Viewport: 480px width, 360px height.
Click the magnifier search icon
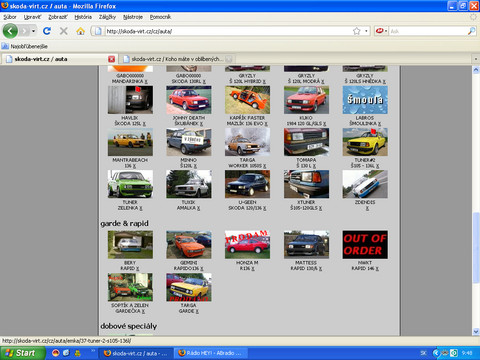tap(472, 31)
